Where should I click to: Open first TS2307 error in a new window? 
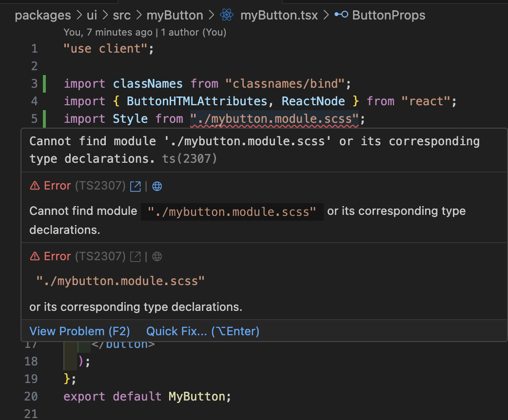(x=135, y=186)
